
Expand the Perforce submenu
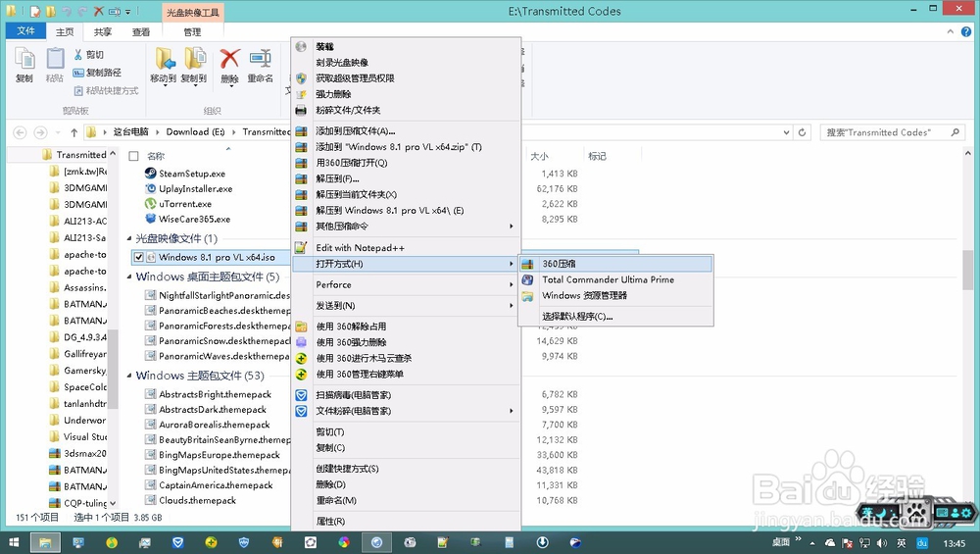point(407,284)
